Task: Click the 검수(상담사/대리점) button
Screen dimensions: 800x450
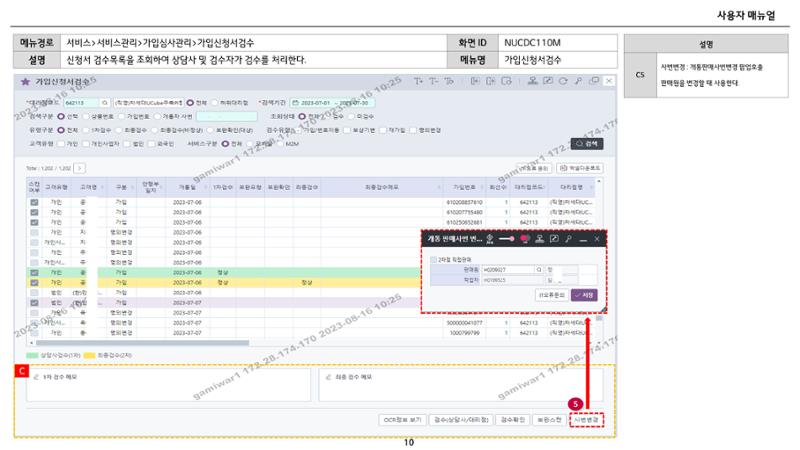Action: point(461,420)
